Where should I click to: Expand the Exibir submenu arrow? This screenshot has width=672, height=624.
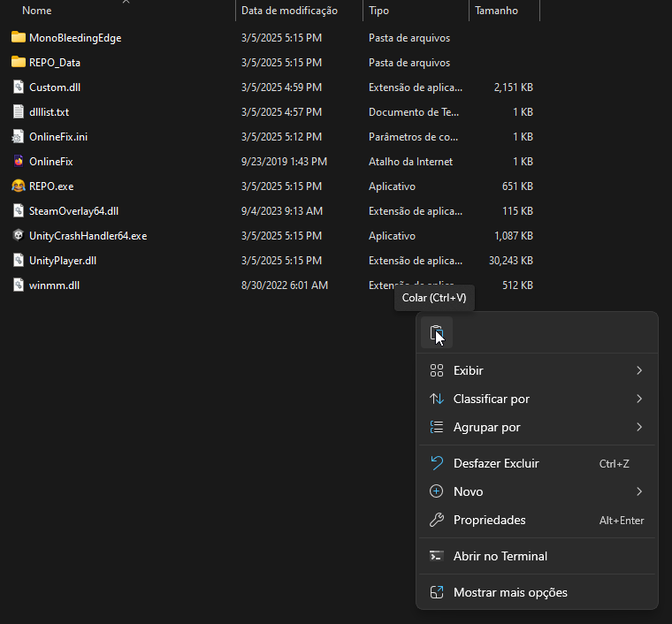point(638,370)
